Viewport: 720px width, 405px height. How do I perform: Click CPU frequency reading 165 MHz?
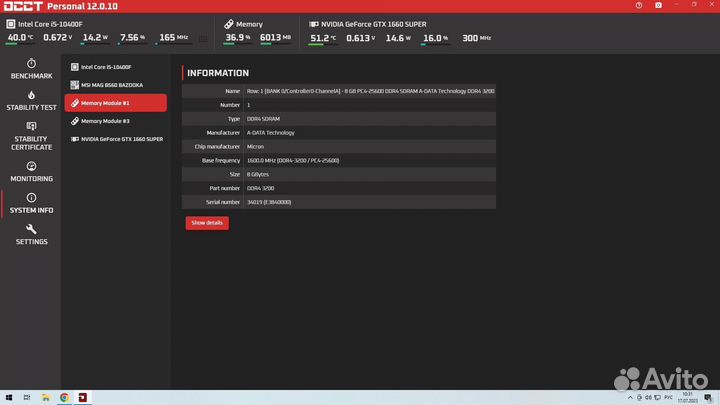pos(173,38)
